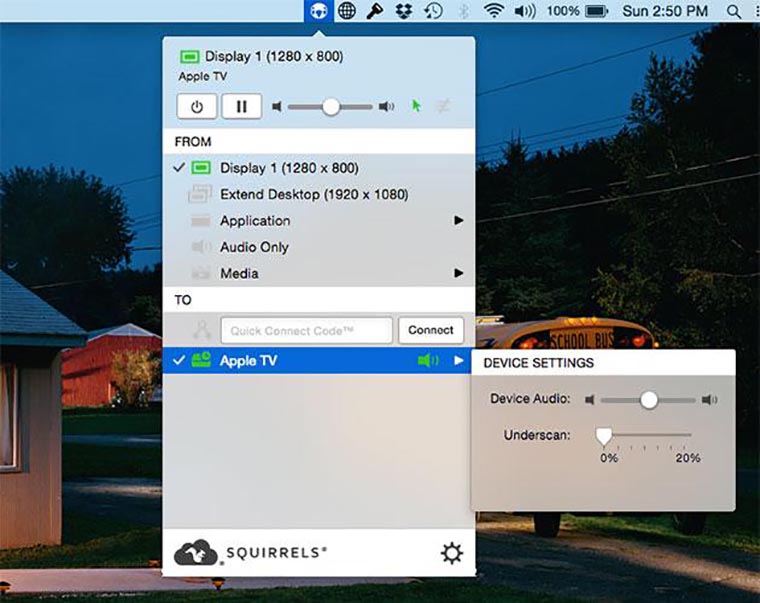Open Spotlight search magnifier
Screen dimensions: 760x603
734,11
